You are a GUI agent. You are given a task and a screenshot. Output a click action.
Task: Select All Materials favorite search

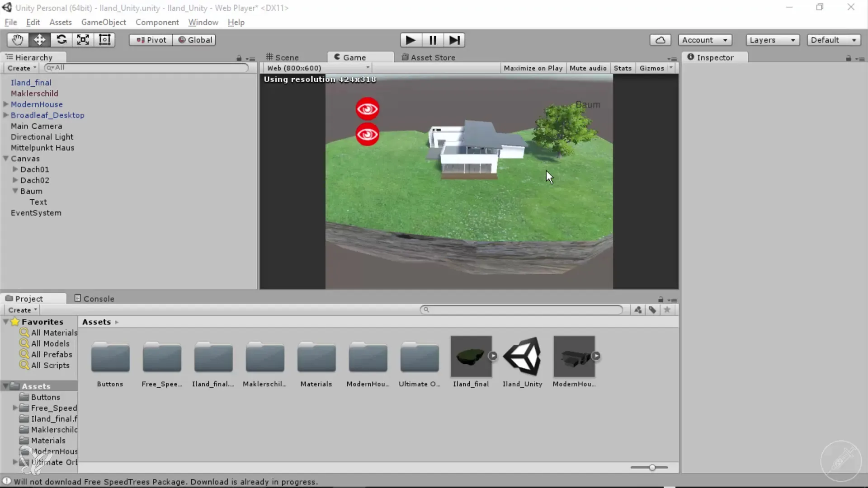(x=48, y=333)
